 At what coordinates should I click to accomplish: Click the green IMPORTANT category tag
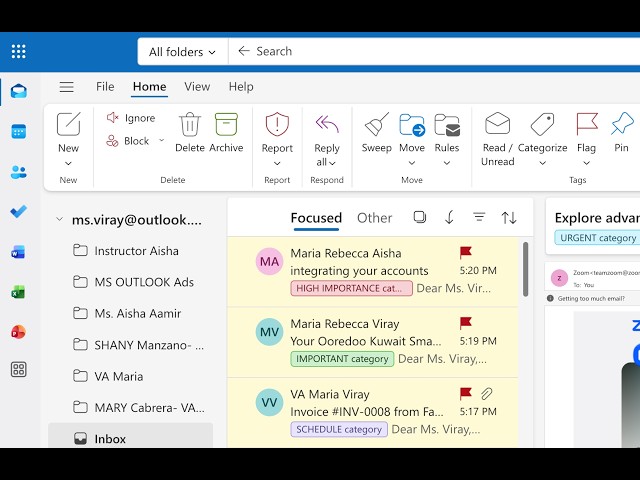pyautogui.click(x=342, y=359)
